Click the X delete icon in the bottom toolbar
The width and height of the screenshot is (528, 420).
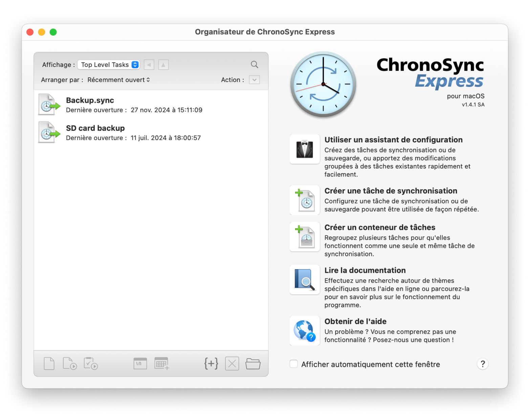[232, 364]
